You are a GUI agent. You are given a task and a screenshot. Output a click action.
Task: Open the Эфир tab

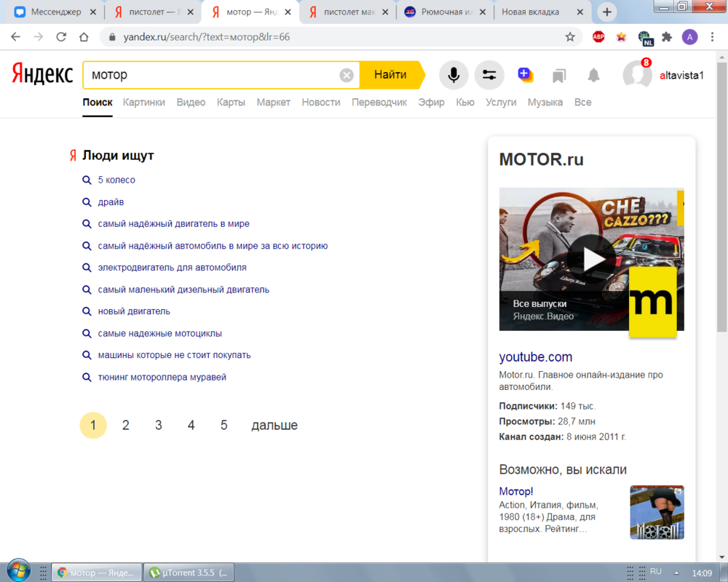point(431,102)
